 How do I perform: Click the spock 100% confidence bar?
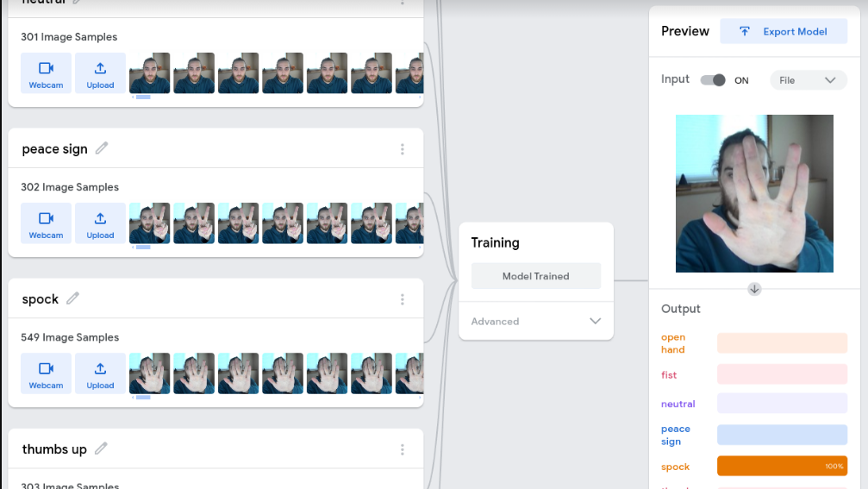click(782, 467)
